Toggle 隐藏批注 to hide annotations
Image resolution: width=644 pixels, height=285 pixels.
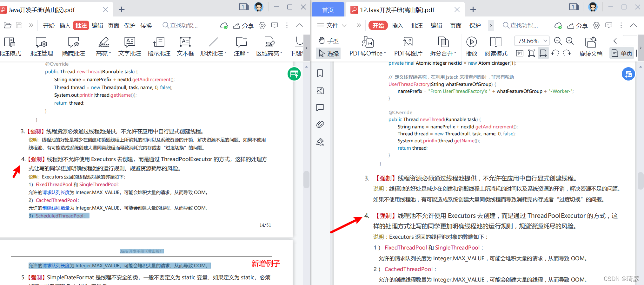pyautogui.click(x=73, y=47)
